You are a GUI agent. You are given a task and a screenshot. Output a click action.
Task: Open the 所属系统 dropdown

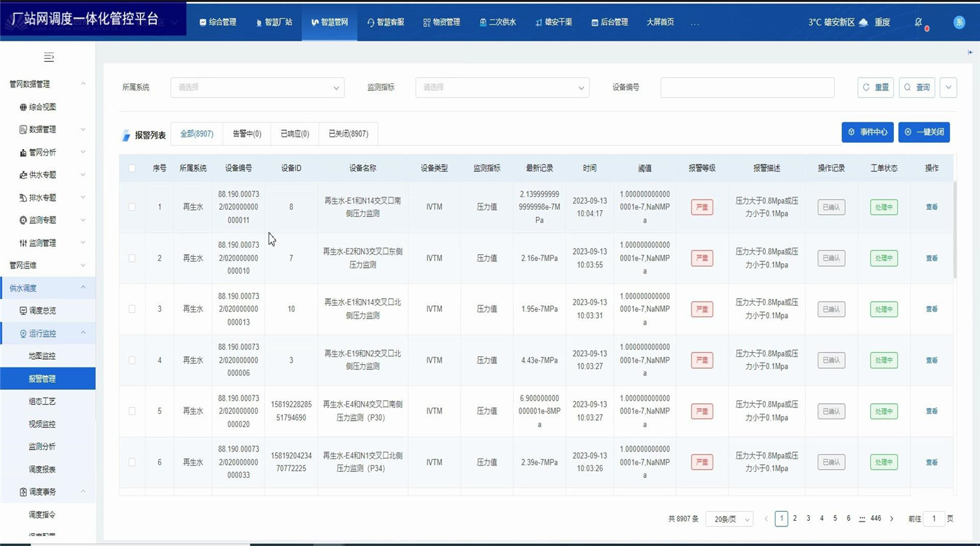click(x=257, y=87)
